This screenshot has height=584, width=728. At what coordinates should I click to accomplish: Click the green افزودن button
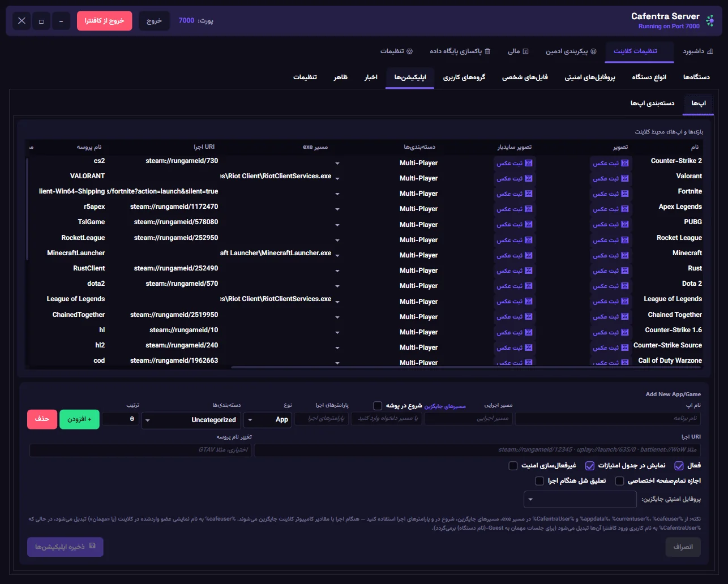click(79, 419)
